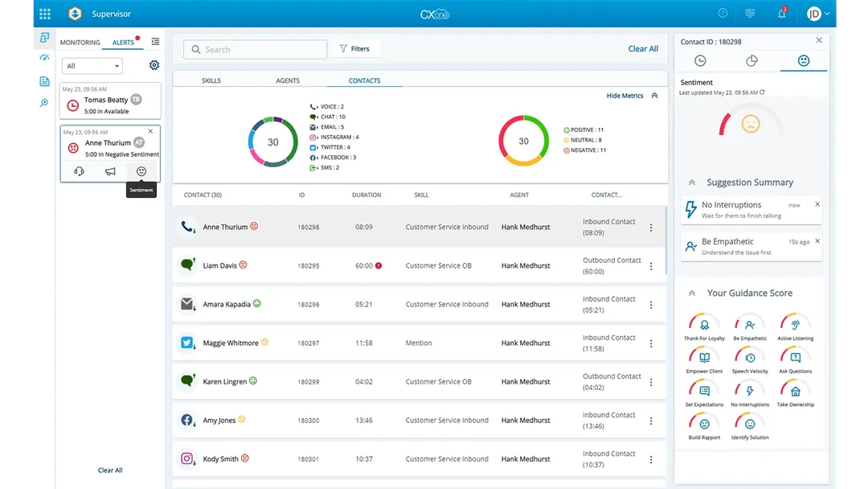Refresh sentiment last updated icon
The width and height of the screenshot is (868, 489).
pos(762,92)
